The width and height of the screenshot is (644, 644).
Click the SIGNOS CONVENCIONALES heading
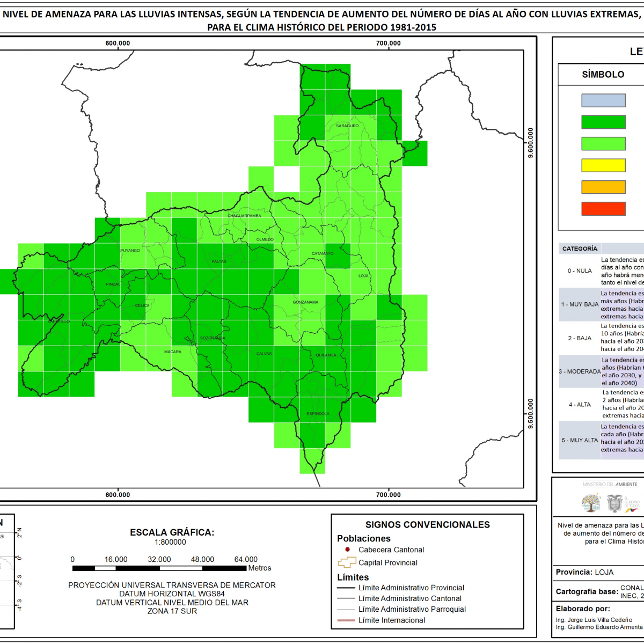pos(428,525)
